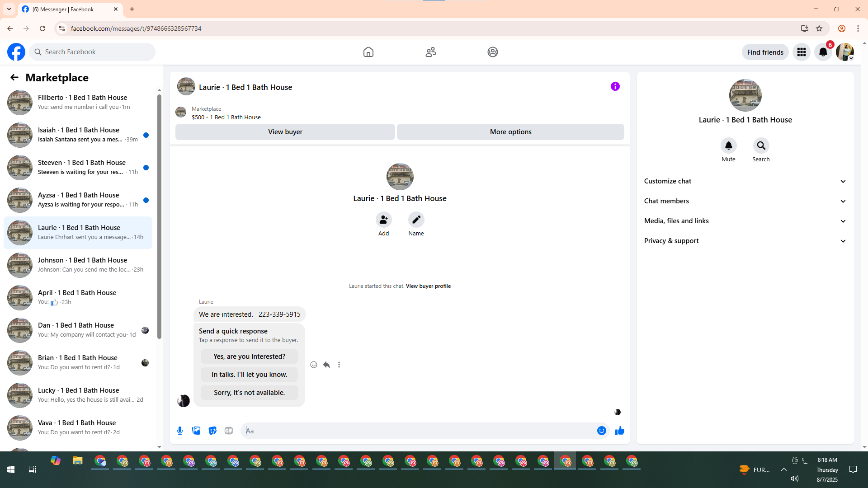Focus the message text box
This screenshot has height=488, width=868.
point(418,431)
